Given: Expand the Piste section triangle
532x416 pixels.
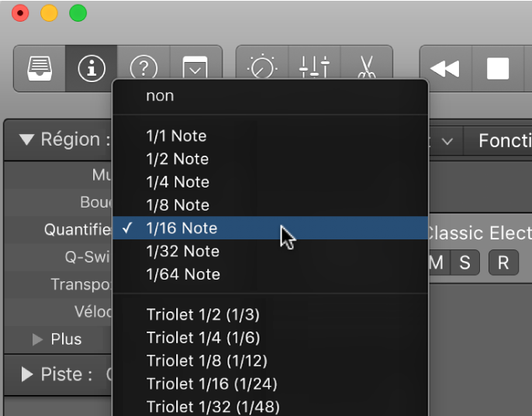Looking at the screenshot, I should point(27,375).
